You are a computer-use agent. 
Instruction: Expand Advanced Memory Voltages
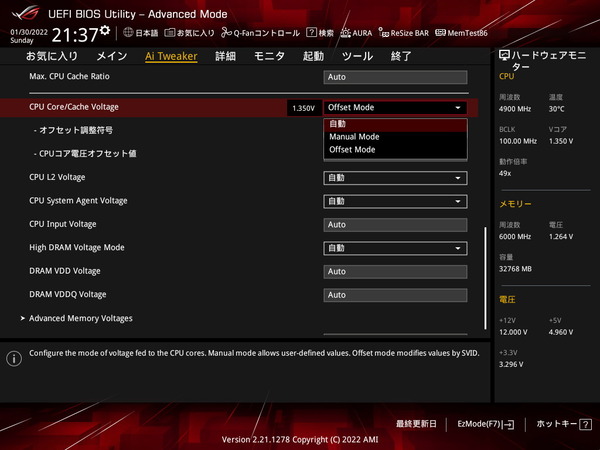[80, 318]
